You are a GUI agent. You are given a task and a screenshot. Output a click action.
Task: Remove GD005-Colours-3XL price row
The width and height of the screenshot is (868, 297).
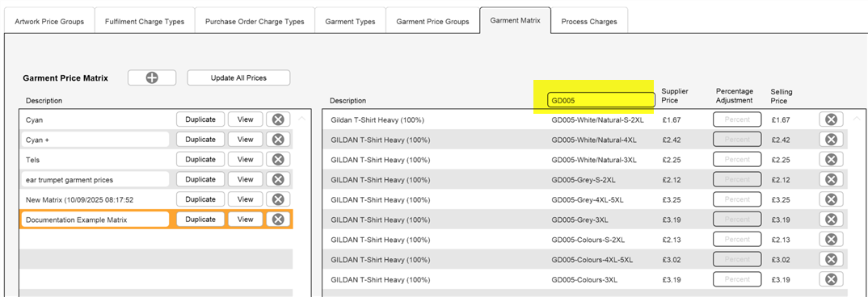tap(831, 279)
